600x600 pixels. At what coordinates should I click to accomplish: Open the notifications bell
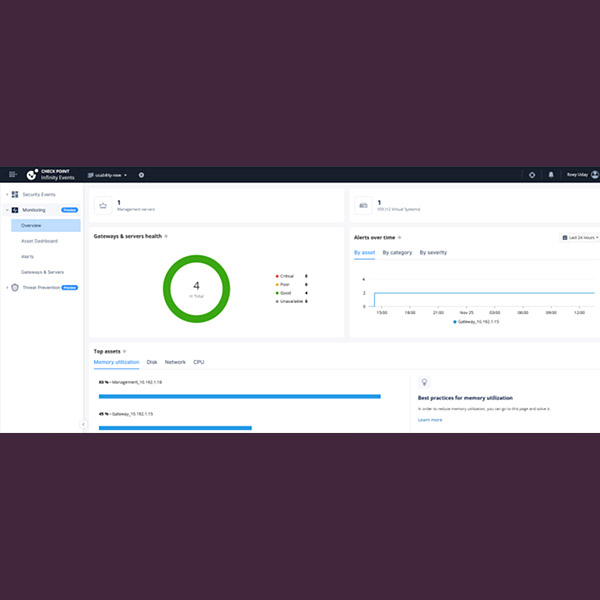(x=551, y=174)
